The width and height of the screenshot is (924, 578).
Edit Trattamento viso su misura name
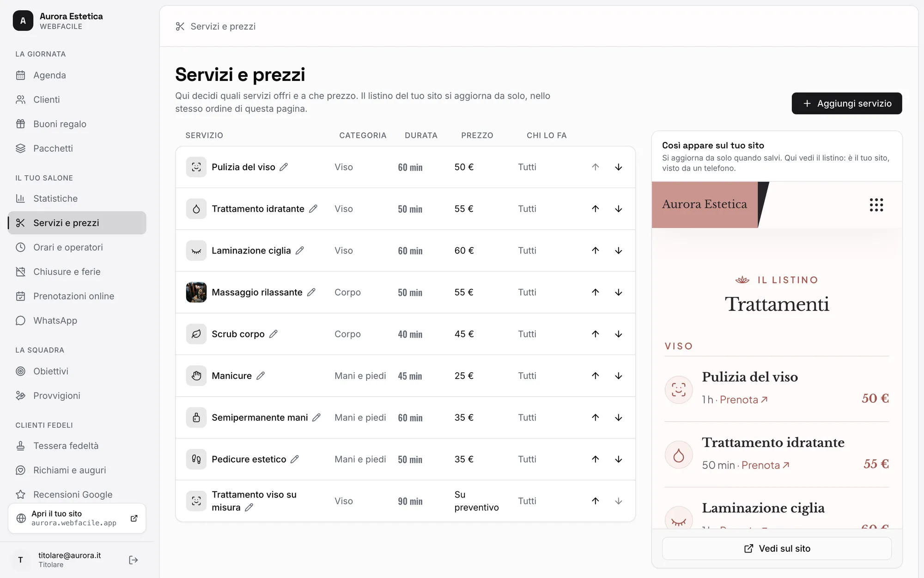click(x=249, y=507)
